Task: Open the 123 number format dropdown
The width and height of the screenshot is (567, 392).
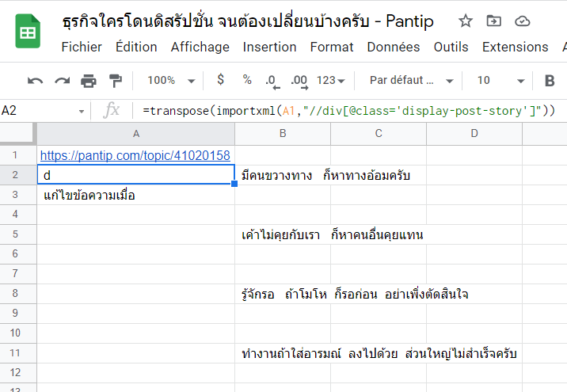Action: click(330, 80)
